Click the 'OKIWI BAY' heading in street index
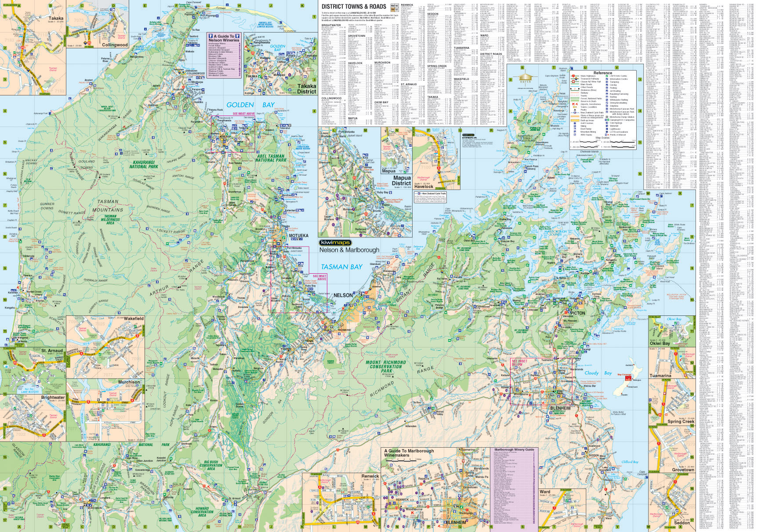Viewport: 761px width, 532px height. [x=381, y=102]
